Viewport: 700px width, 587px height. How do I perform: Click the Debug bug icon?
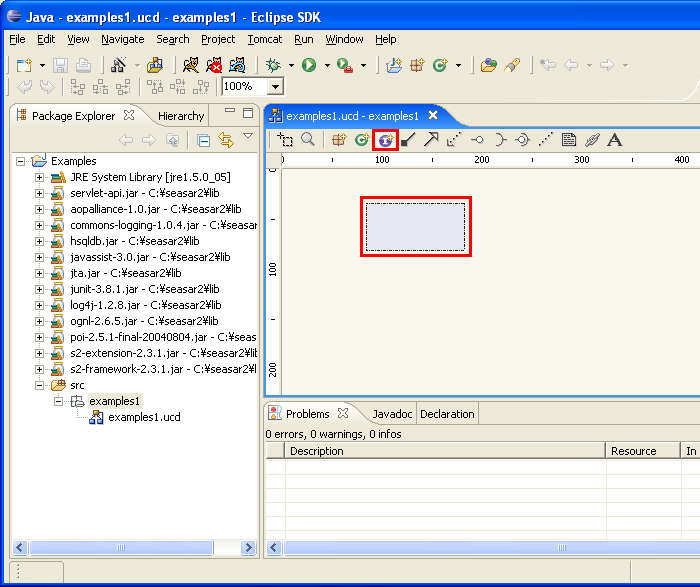coord(273,65)
